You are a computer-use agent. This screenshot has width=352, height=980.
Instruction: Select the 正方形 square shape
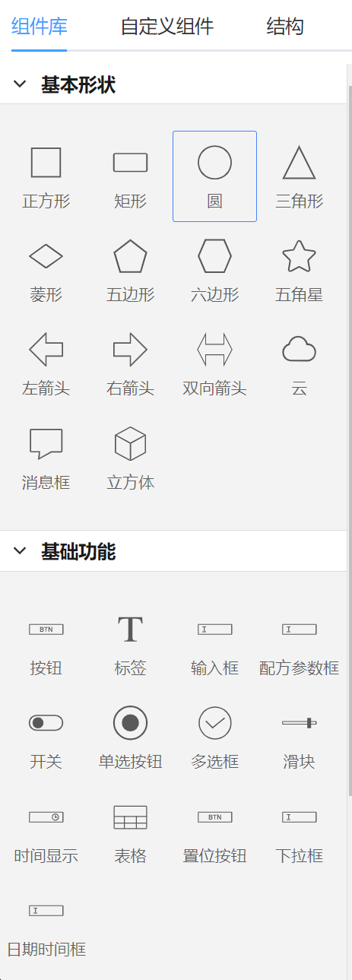tap(46, 177)
